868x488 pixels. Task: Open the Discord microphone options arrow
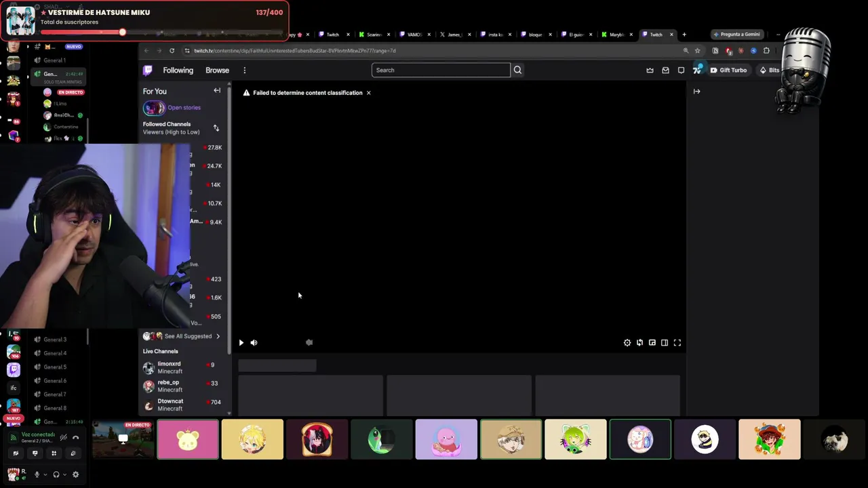pos(45,474)
